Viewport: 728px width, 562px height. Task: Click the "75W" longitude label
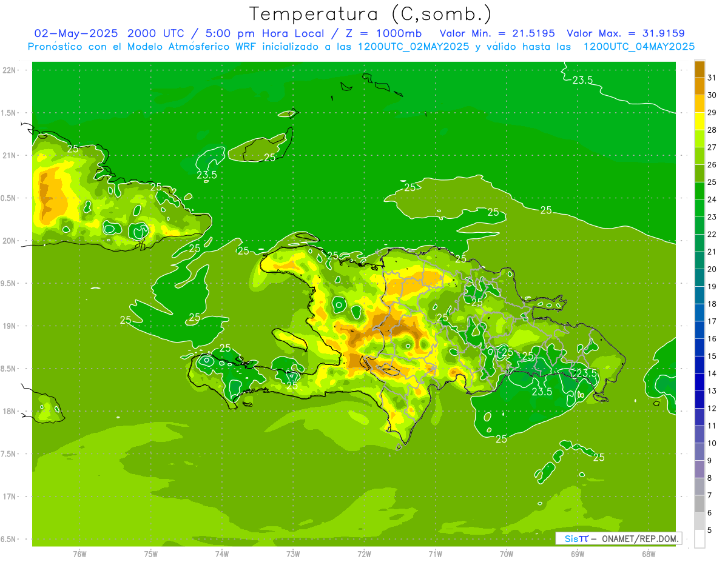pos(151,554)
